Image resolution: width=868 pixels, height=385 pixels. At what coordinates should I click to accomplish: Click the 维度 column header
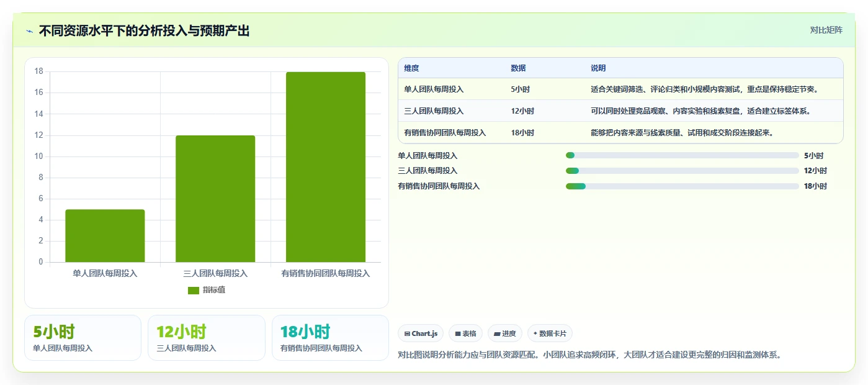411,68
